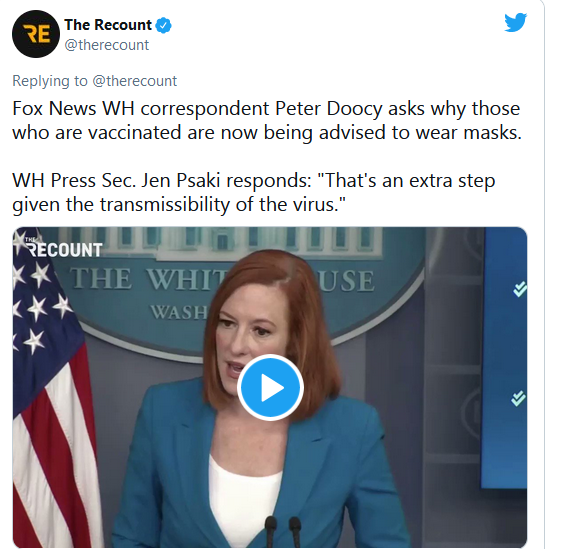Click The Recount profile avatar logo
The width and height of the screenshot is (570, 549).
36,34
